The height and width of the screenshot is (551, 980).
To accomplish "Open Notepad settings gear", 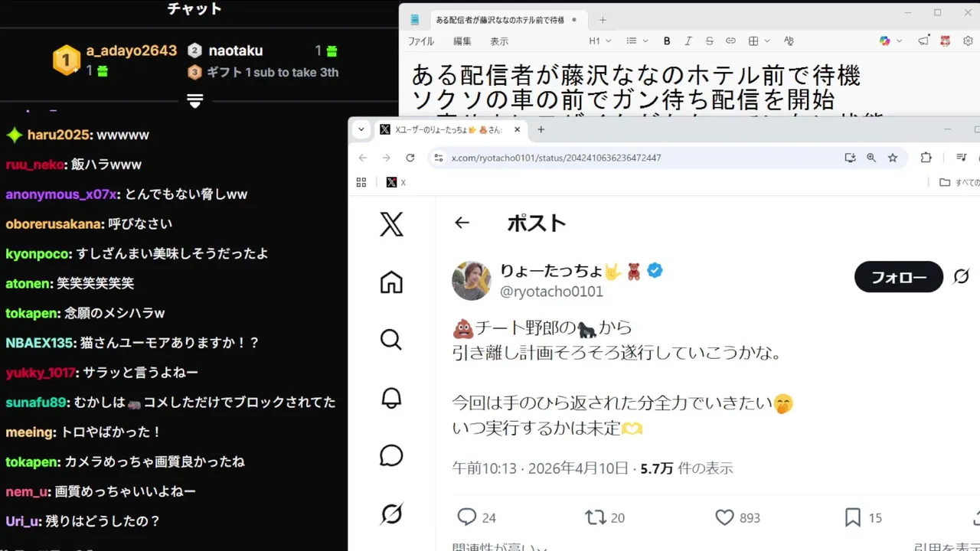I will pos(968,41).
